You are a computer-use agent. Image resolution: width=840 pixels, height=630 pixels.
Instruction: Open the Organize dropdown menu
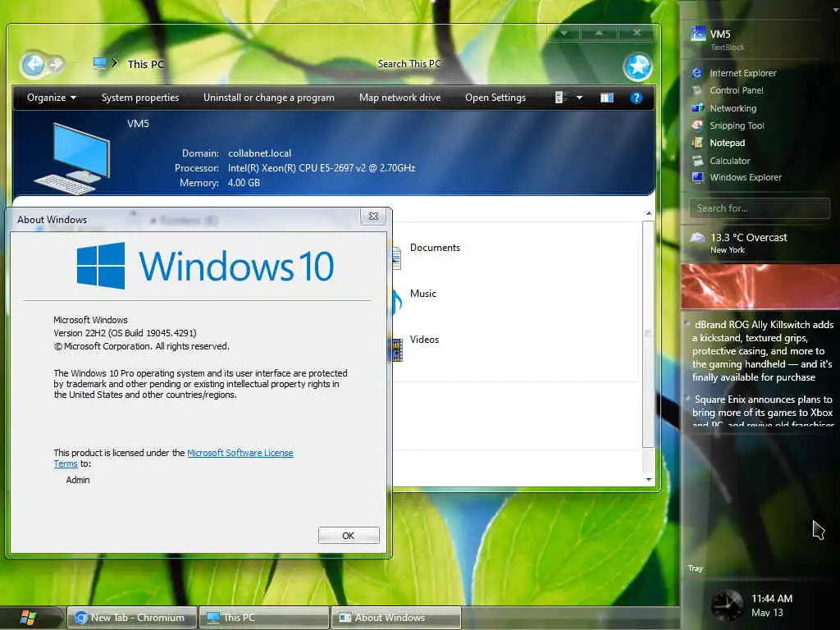(x=52, y=98)
